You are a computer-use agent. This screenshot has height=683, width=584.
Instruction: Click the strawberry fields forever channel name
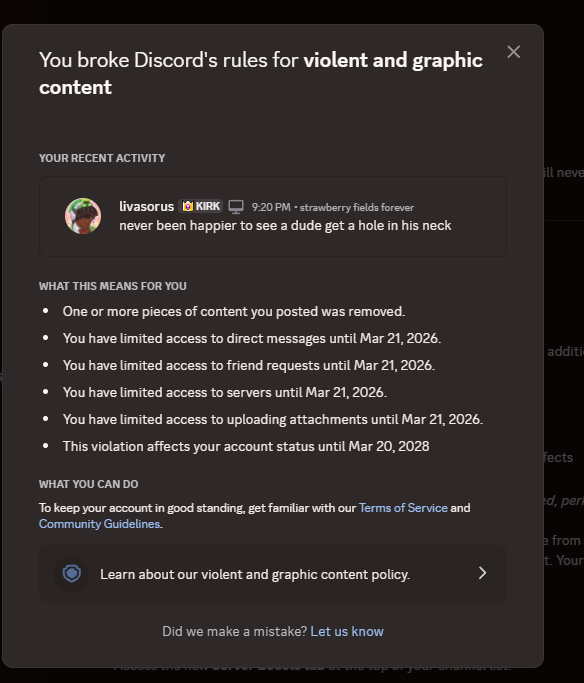pyautogui.click(x=357, y=207)
